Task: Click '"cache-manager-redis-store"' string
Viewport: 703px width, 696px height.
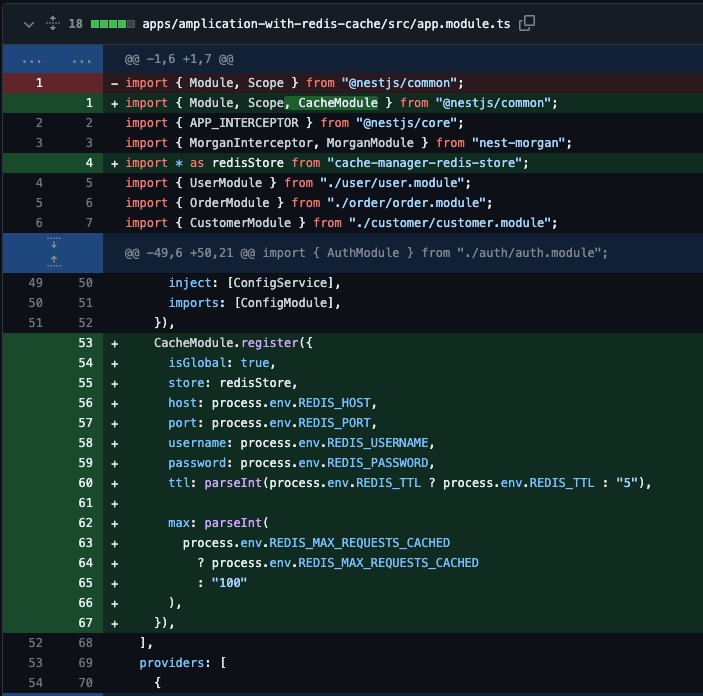Action: click(x=425, y=163)
